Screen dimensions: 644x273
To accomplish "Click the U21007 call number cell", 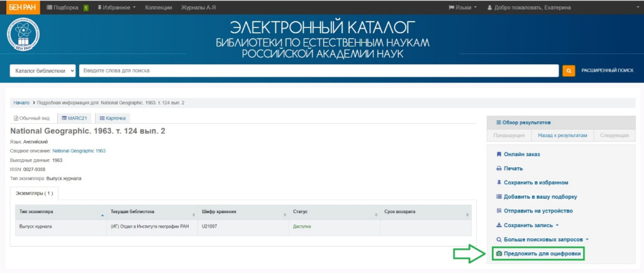I will 243,228.
